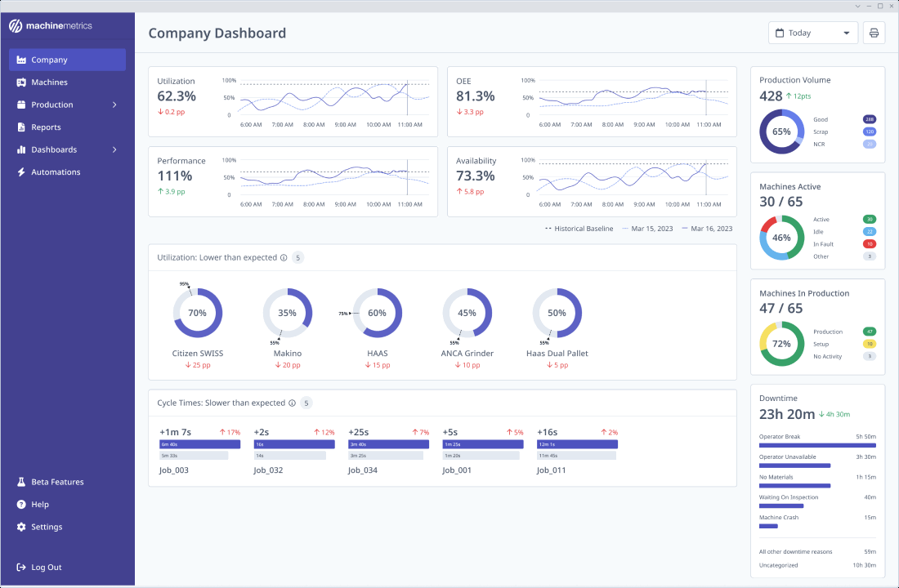The image size is (899, 588).
Task: Click the Today dropdown caret arrow
Action: pos(846,33)
